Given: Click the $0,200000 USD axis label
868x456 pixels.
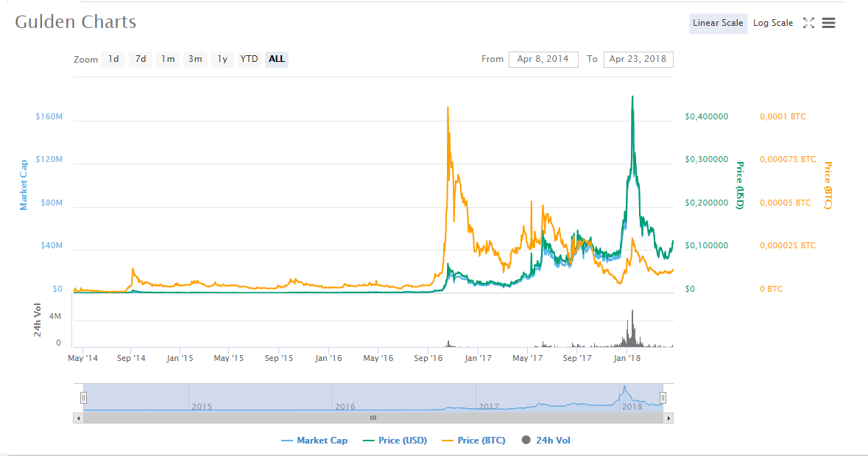Looking at the screenshot, I should (x=706, y=203).
